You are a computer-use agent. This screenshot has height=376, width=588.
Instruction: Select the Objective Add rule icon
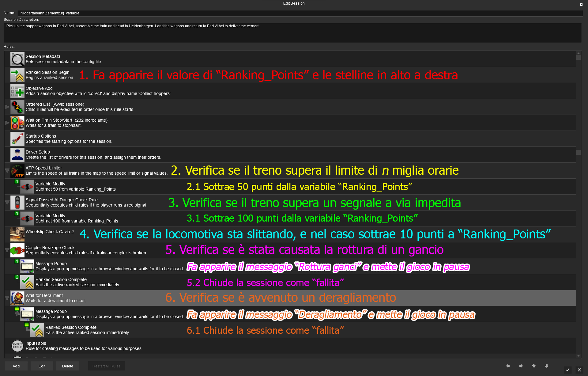(17, 91)
